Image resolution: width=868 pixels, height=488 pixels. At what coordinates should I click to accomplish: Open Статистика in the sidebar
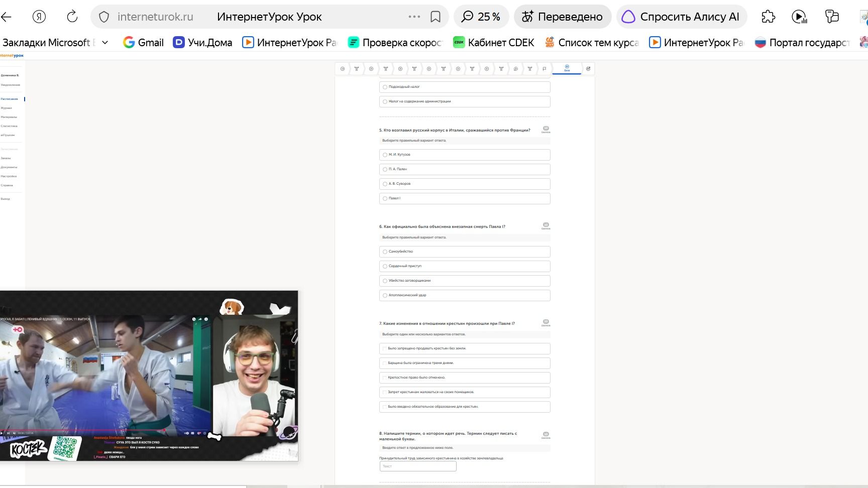pos(9,126)
